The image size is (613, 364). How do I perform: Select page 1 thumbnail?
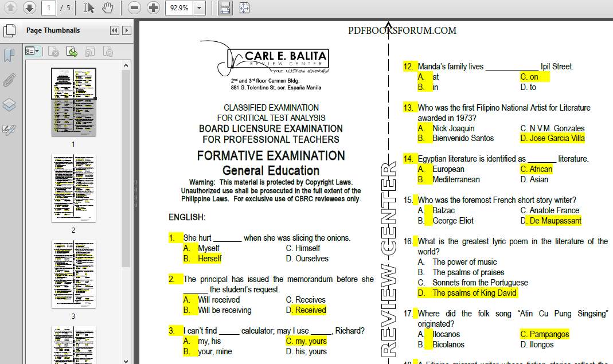73,102
